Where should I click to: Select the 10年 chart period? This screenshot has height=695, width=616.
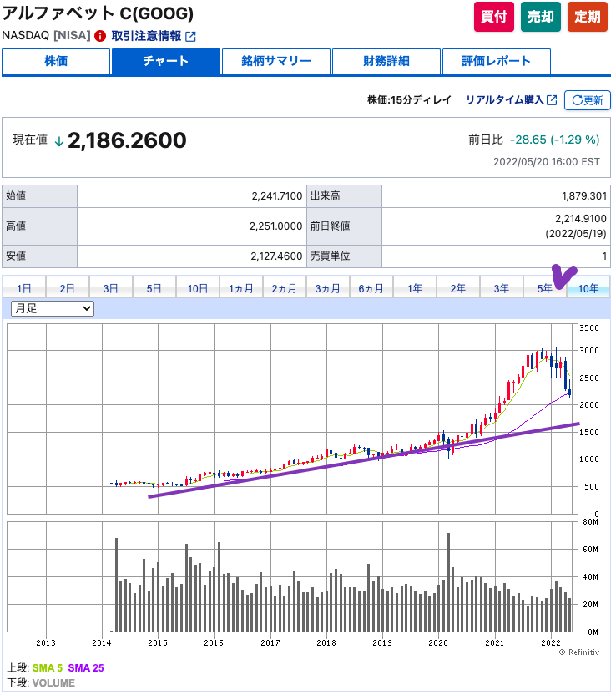[588, 288]
